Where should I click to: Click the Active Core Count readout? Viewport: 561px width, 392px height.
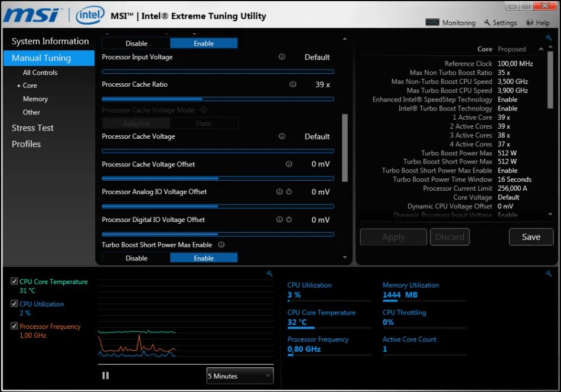[x=385, y=349]
